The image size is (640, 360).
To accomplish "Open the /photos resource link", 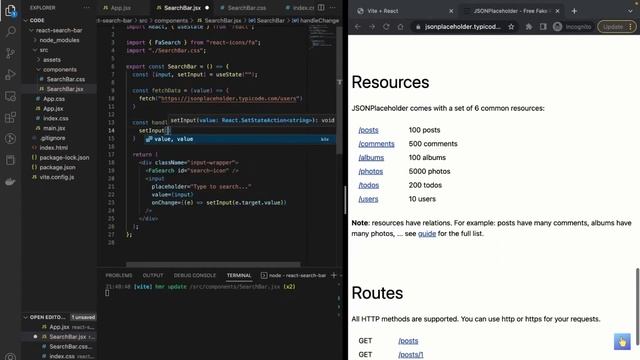I will click(x=371, y=171).
